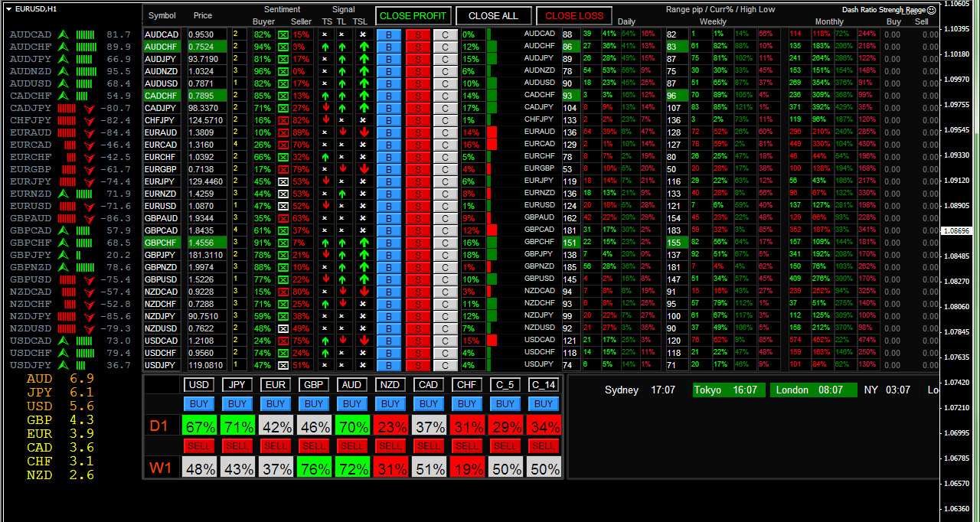
Task: Click the EURJPY white sentiment icon
Action: 283,182
